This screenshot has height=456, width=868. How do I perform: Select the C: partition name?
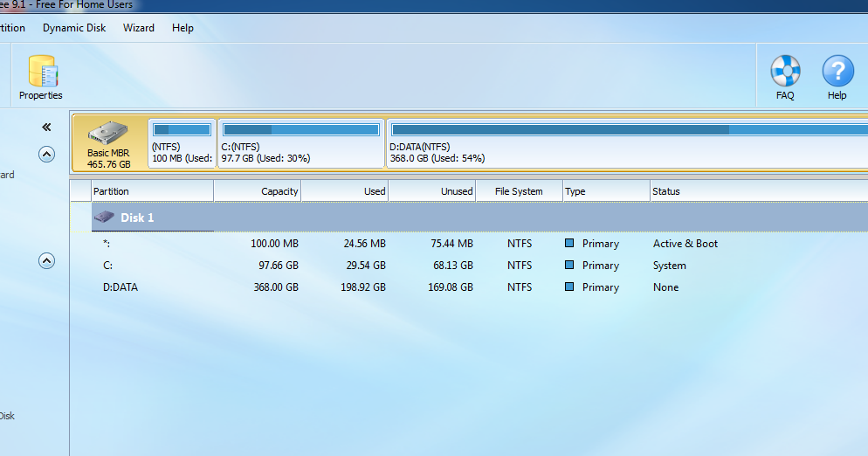108,266
